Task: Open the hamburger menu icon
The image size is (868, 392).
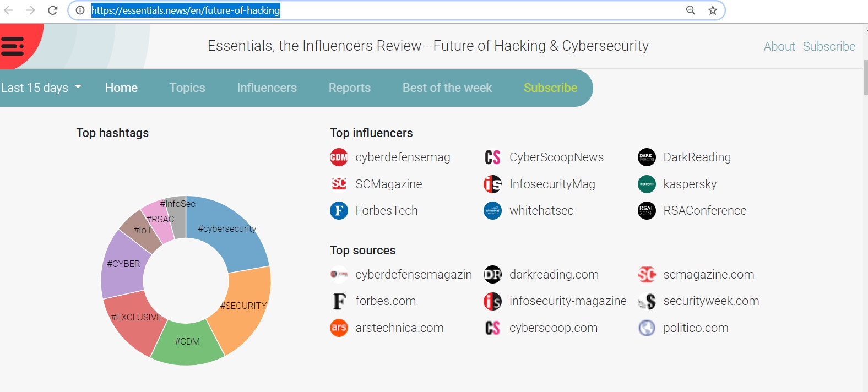Action: [x=12, y=46]
